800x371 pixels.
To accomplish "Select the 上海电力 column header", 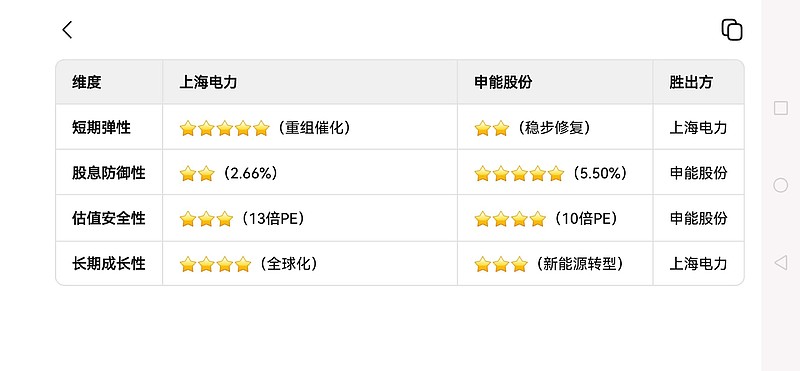I will pos(208,82).
